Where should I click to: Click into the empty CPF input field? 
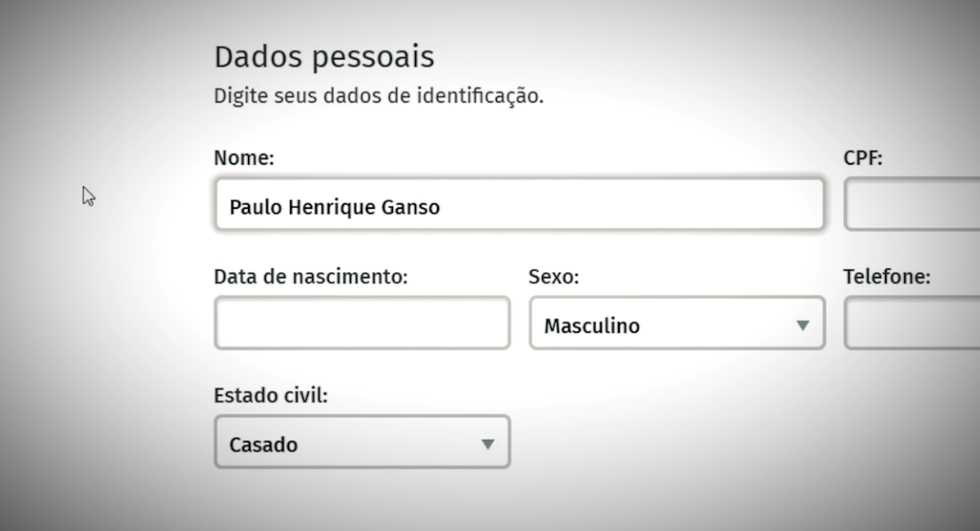[912, 205]
